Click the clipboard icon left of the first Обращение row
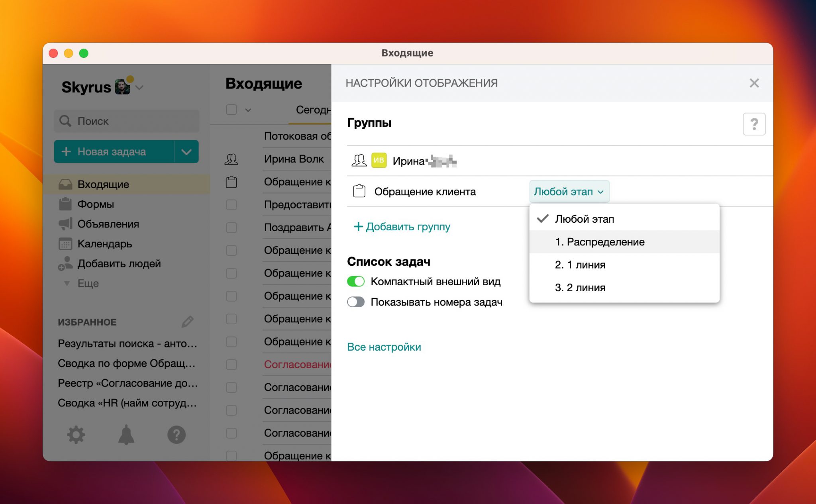The image size is (816, 504). (231, 182)
